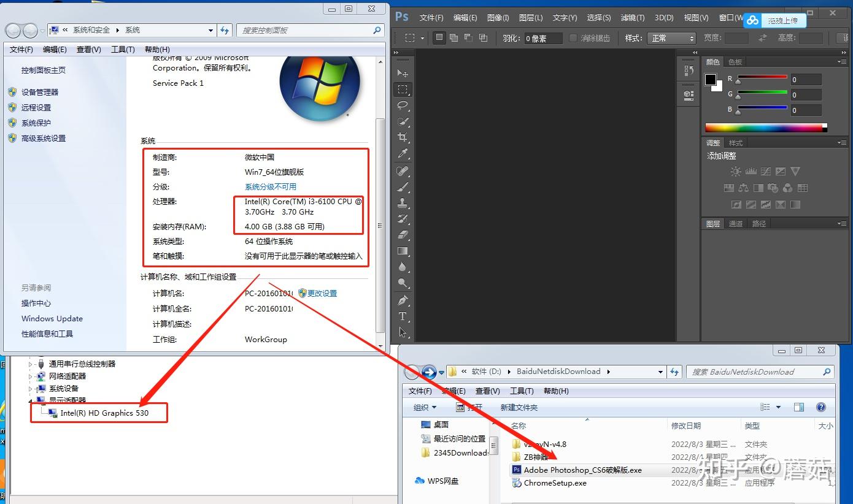Select the Crop tool
This screenshot has width=853, height=504.
(403, 137)
